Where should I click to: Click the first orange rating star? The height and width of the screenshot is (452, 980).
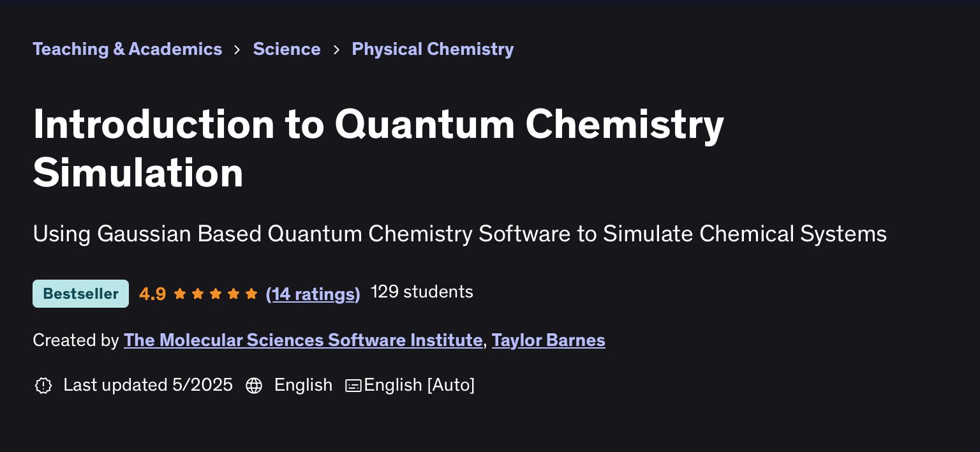[x=180, y=294]
